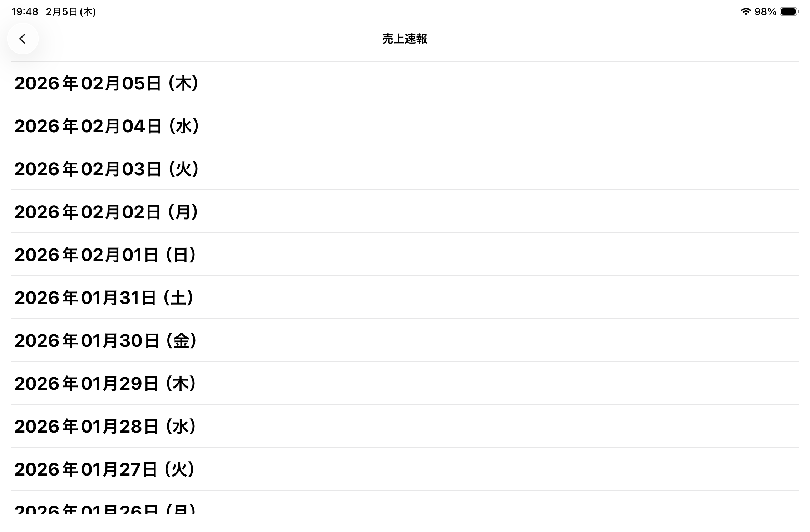Open the 2026年01月29日 (木) report
810x532 pixels.
point(105,384)
